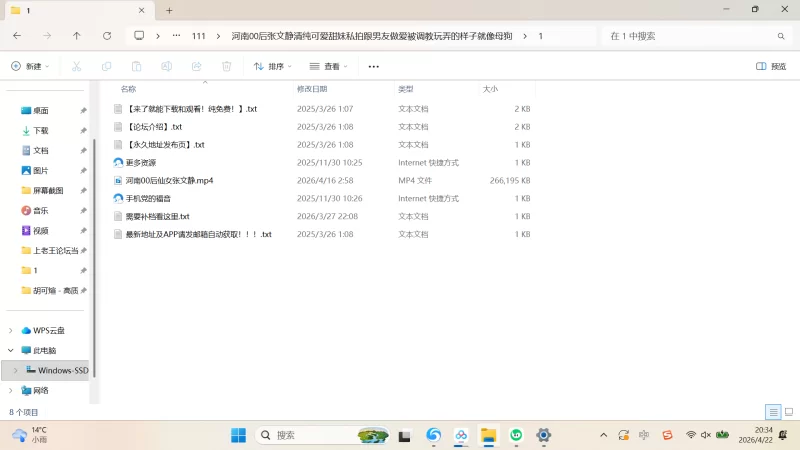Click the Share icon in toolbar
This screenshot has height=450, width=800.
point(196,66)
